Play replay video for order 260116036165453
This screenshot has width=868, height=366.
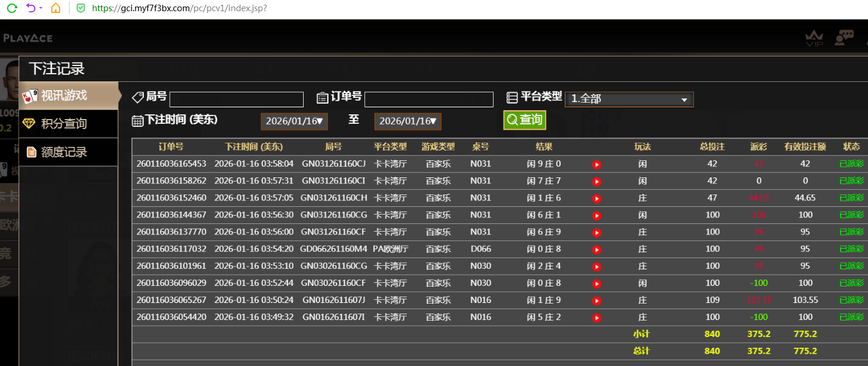coord(596,164)
